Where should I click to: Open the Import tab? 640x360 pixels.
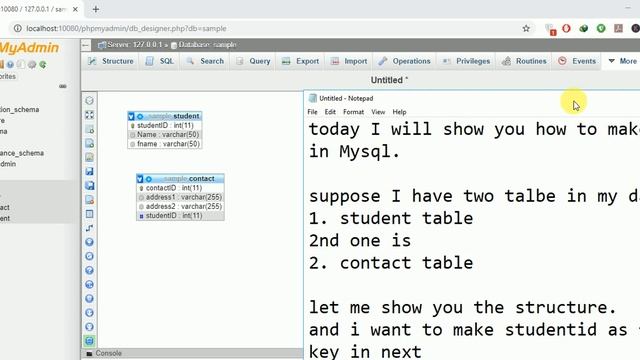[349, 61]
